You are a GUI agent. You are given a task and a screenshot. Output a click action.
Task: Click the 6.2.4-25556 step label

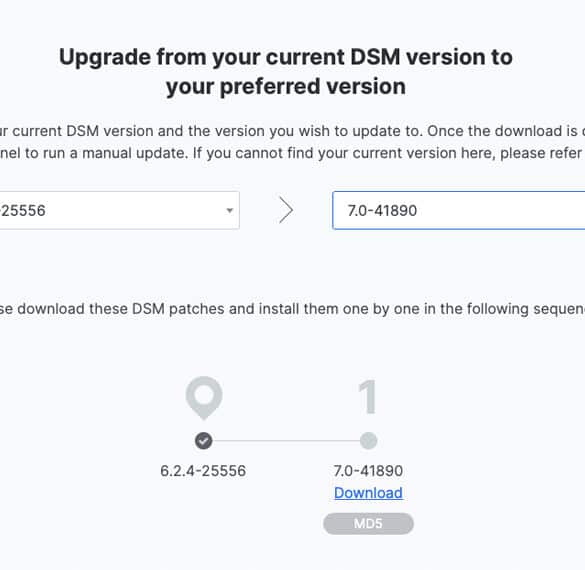coord(203,471)
